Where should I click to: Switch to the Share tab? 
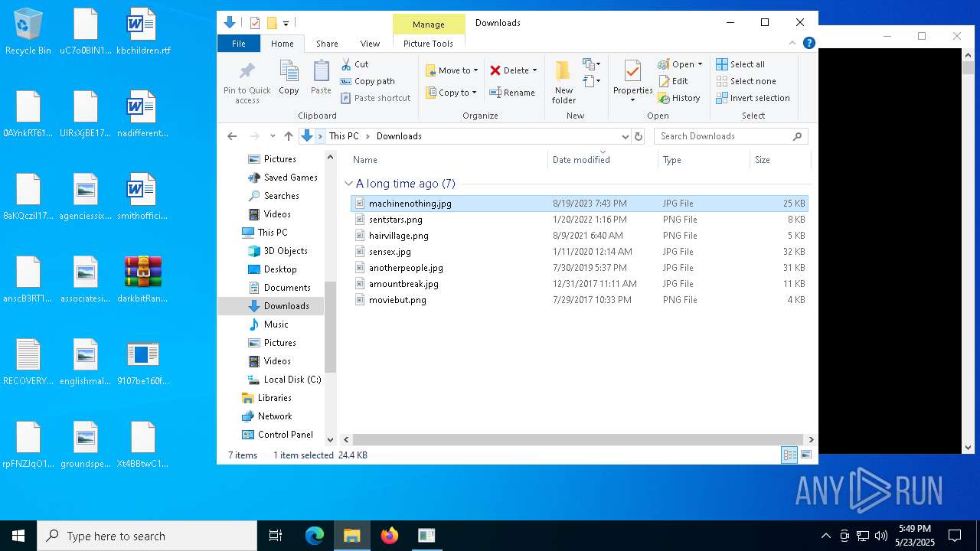[x=327, y=44]
